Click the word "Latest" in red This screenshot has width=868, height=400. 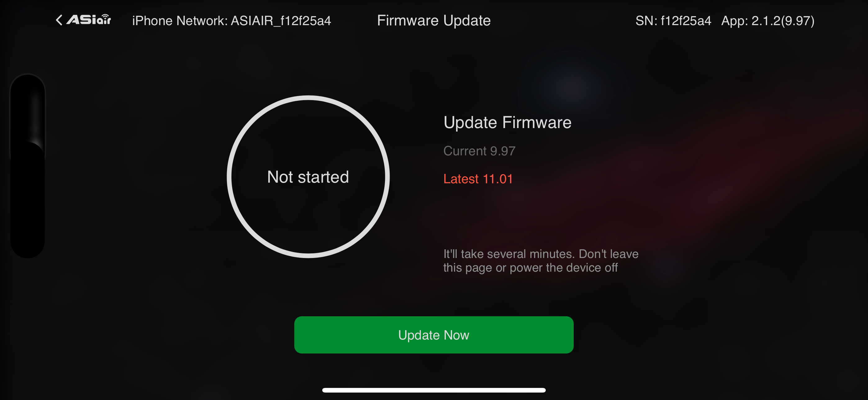(461, 179)
